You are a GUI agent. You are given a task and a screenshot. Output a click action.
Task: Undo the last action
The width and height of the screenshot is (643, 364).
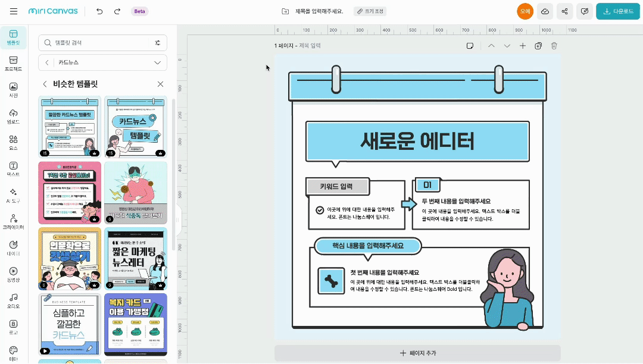pyautogui.click(x=99, y=11)
